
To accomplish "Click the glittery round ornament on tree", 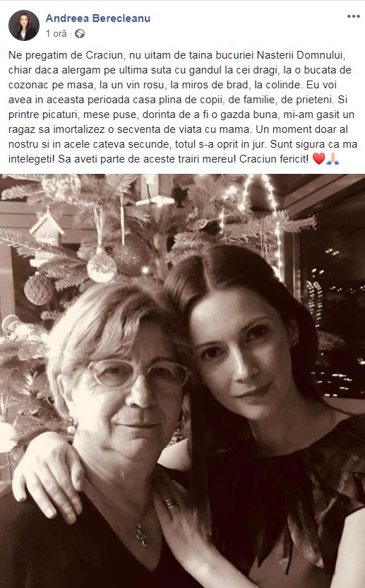I will (101, 267).
